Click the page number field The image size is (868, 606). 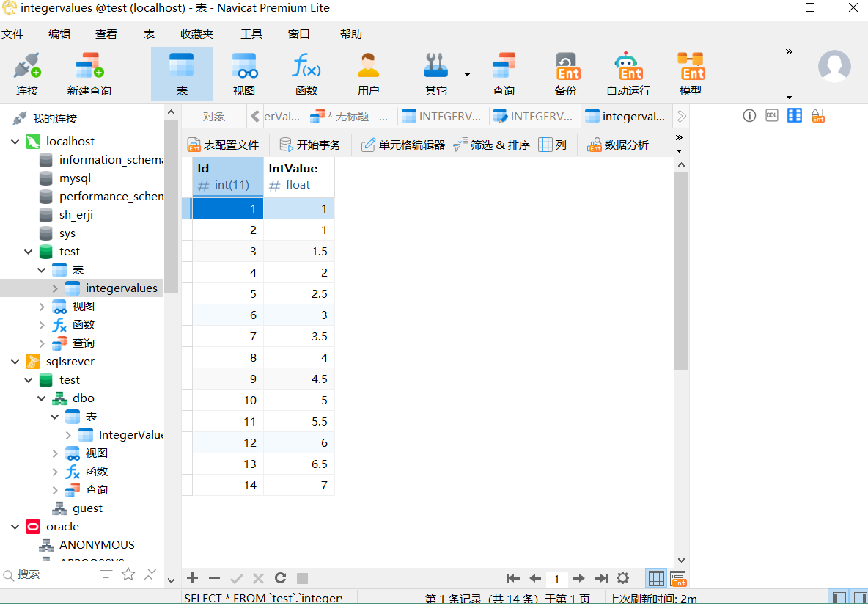pos(556,579)
